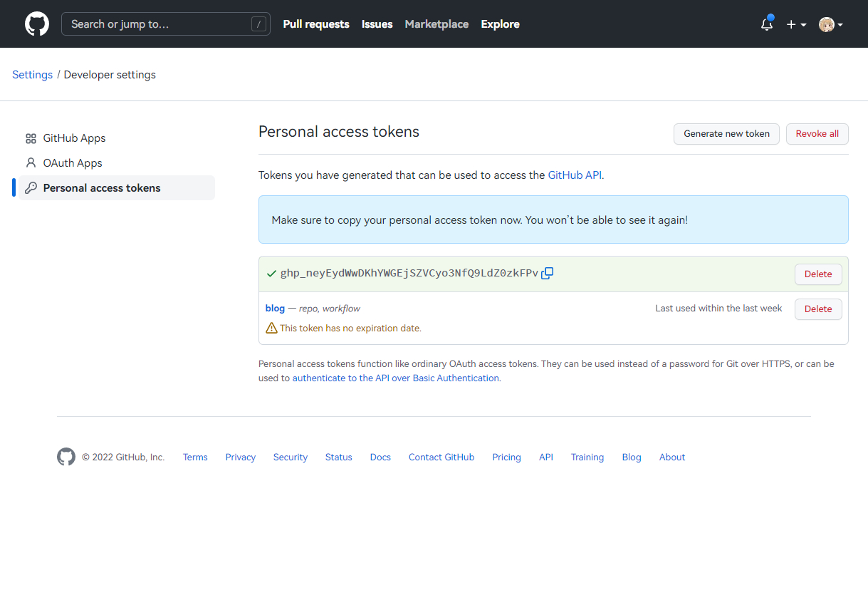
Task: Copy the generated token with clipboard icon
Action: 548,273
